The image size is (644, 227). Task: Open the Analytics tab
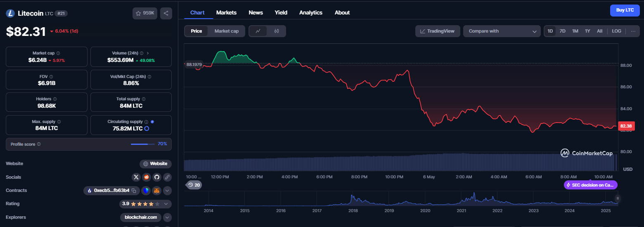pyautogui.click(x=311, y=12)
